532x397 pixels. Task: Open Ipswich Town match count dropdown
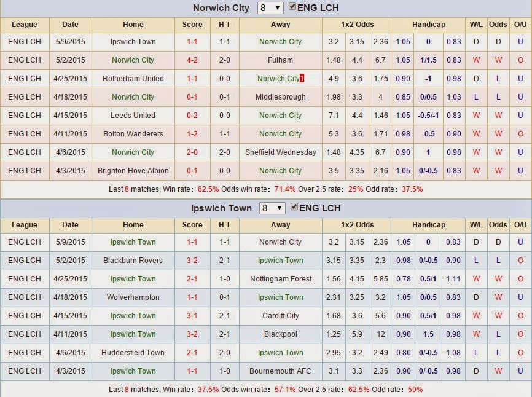(272, 208)
